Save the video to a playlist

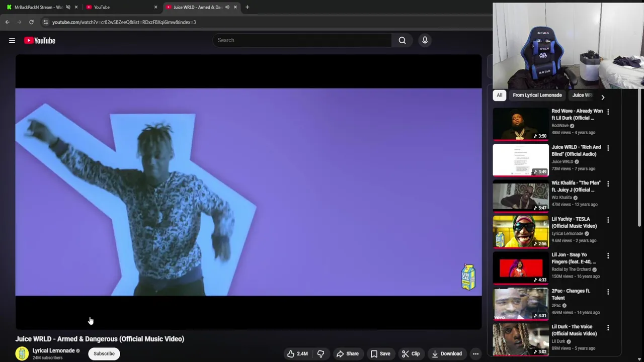[x=380, y=354]
